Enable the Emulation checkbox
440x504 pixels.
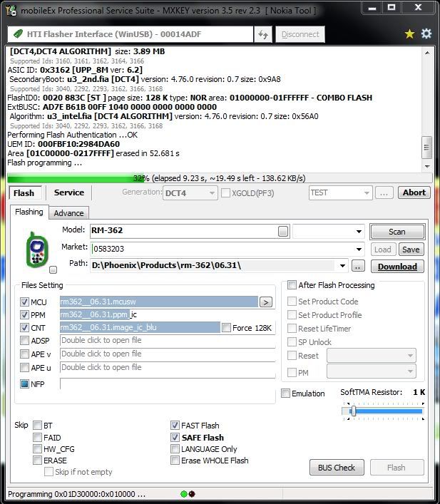pos(285,393)
